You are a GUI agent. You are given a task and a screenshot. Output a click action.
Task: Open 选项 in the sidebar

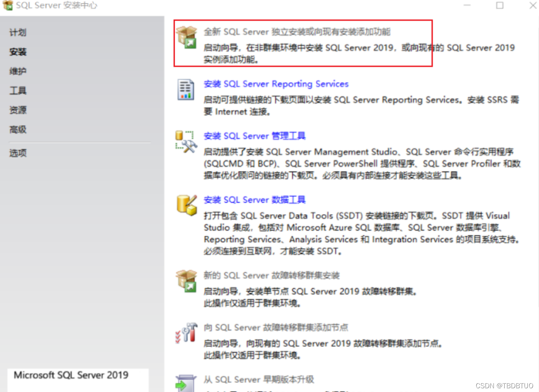point(18,153)
